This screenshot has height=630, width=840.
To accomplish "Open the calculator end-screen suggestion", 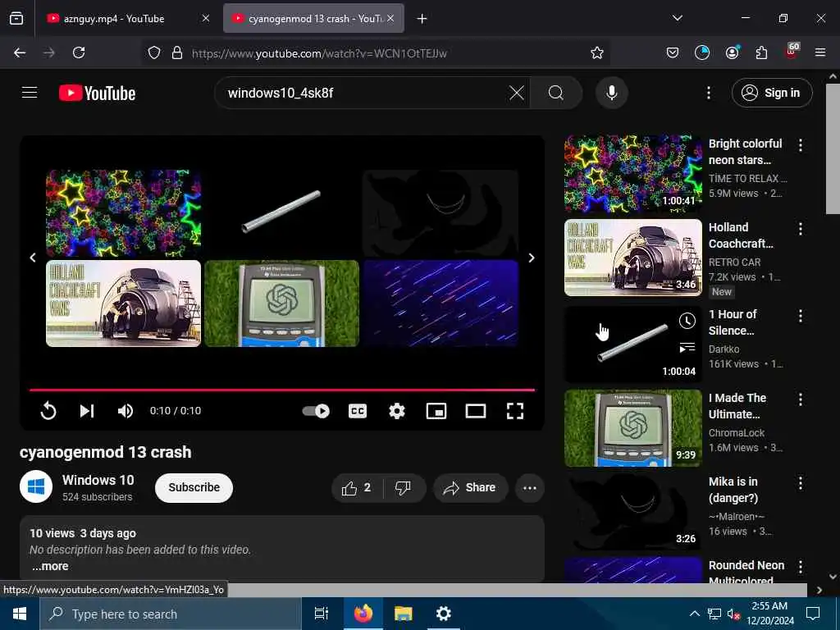I will 282,304.
